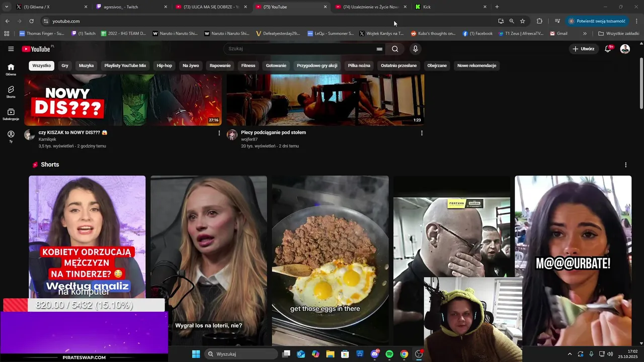Image resolution: width=644 pixels, height=362 pixels.
Task: Open options for the 'Plecy podciąganie pod stołem' video
Action: point(422,133)
